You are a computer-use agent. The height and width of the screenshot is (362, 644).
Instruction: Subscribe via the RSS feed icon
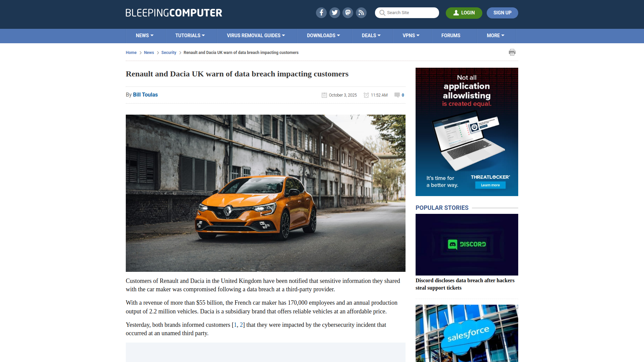pos(361,13)
